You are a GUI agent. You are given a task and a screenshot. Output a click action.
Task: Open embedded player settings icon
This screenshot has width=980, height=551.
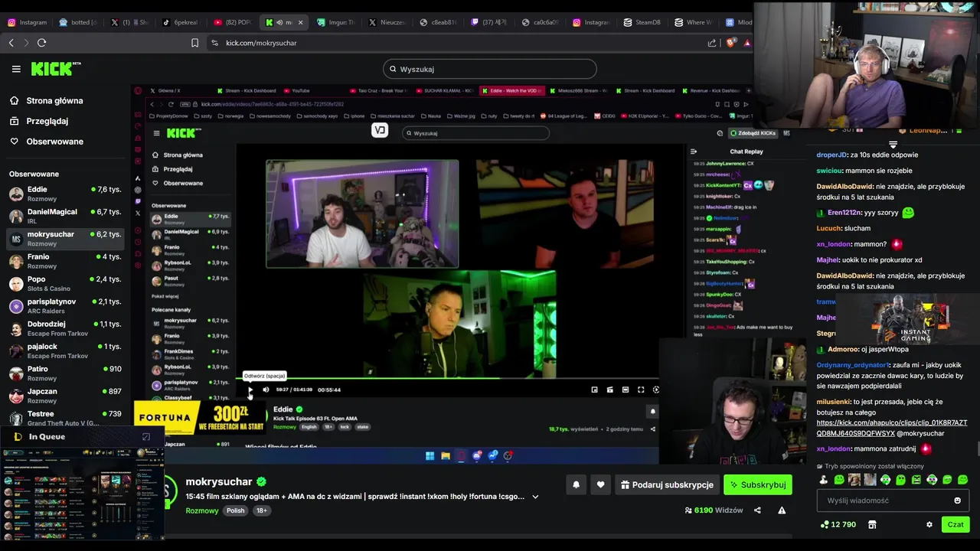click(656, 390)
